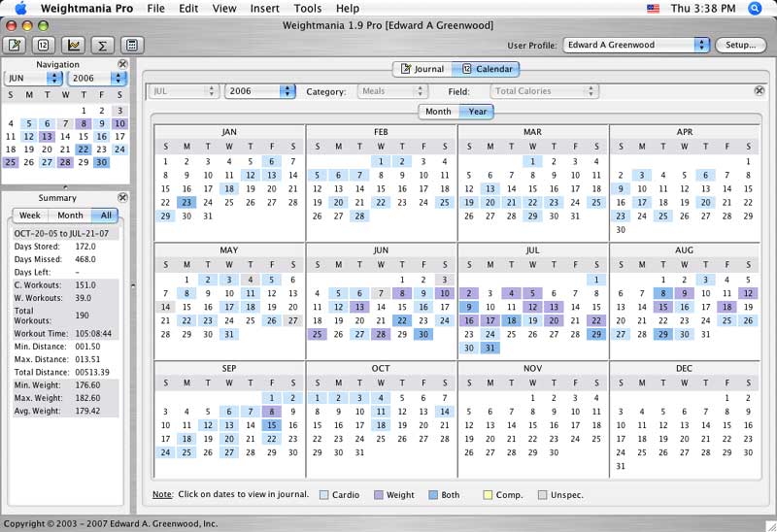This screenshot has height=532, width=777.
Task: Click the date range OCT-20-05 to JUL-21-07
Action: (x=61, y=233)
